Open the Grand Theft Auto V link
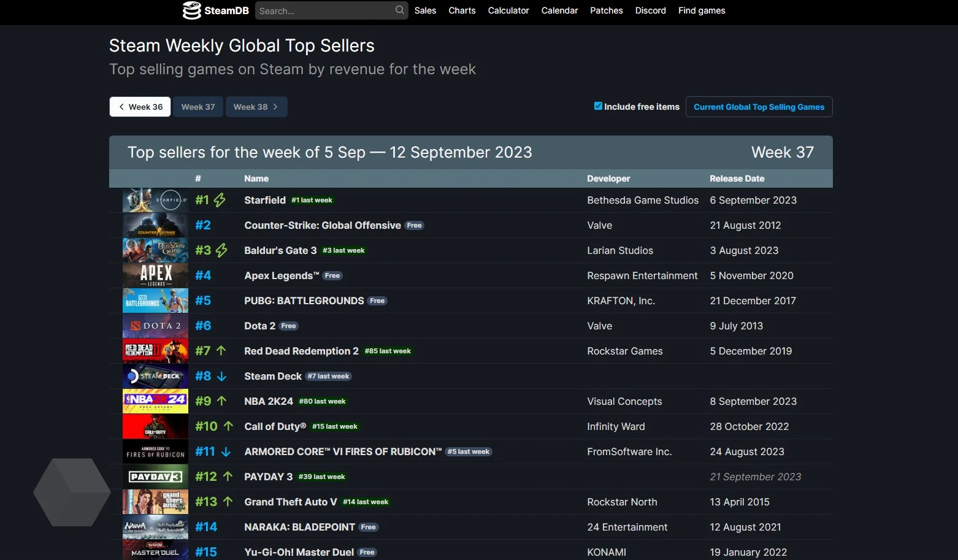 pyautogui.click(x=291, y=502)
